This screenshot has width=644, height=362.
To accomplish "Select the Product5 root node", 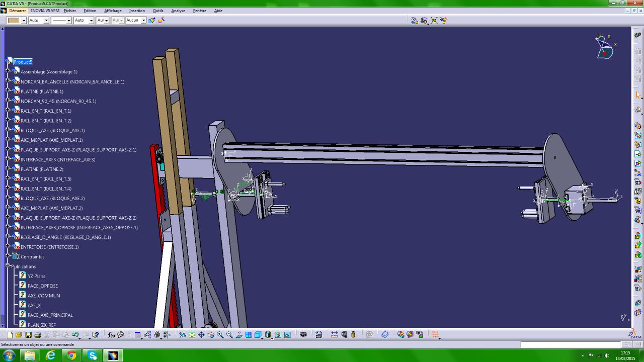I will click(x=23, y=62).
